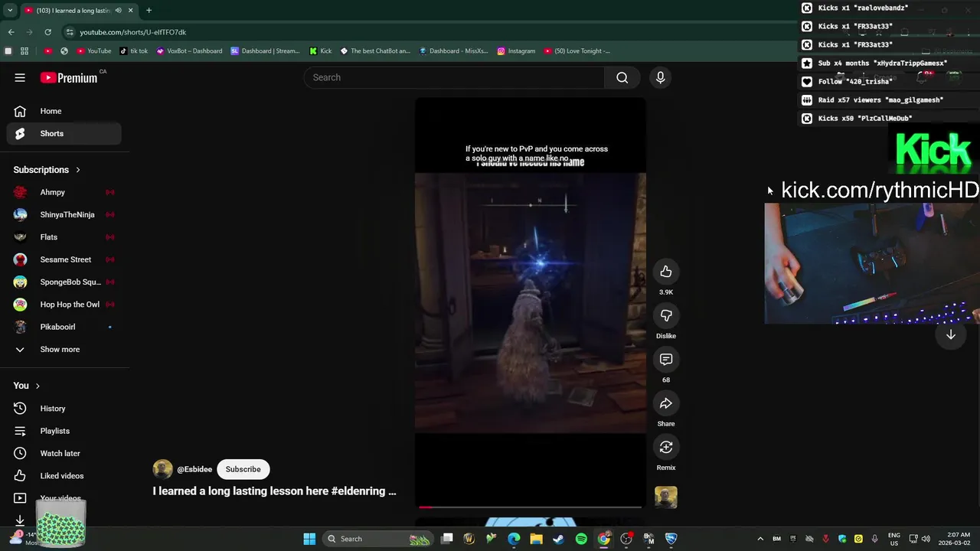
Task: Open Spotify from the taskbar
Action: pos(581,539)
